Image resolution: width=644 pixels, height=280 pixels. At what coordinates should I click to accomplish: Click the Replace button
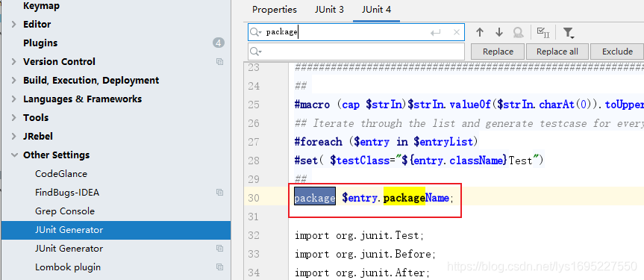point(498,52)
